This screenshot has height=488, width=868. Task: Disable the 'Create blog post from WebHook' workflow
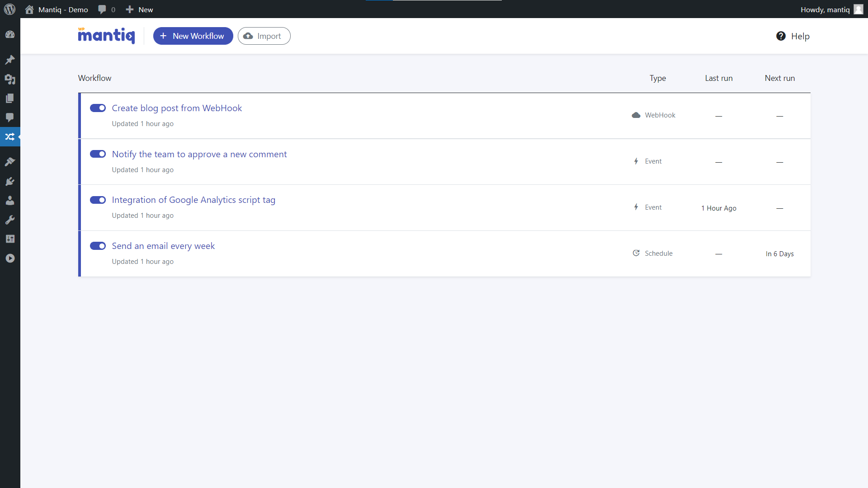point(98,108)
